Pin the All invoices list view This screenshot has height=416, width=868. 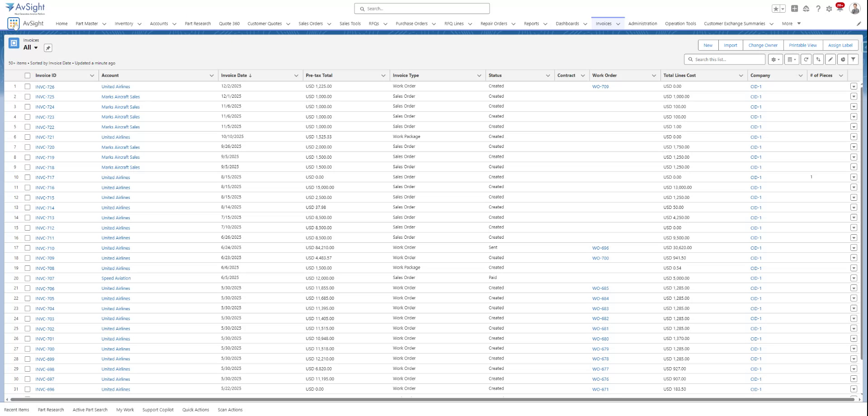point(48,47)
